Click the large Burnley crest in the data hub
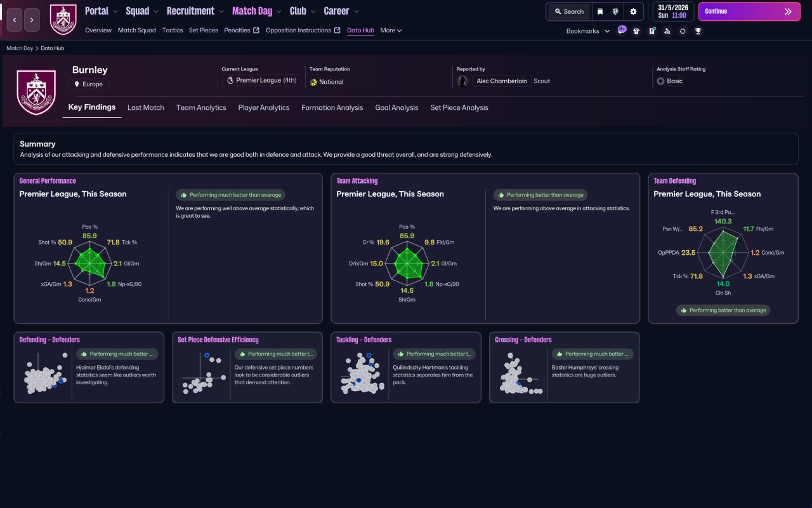Screen dimensions: 812x508 click(36, 93)
